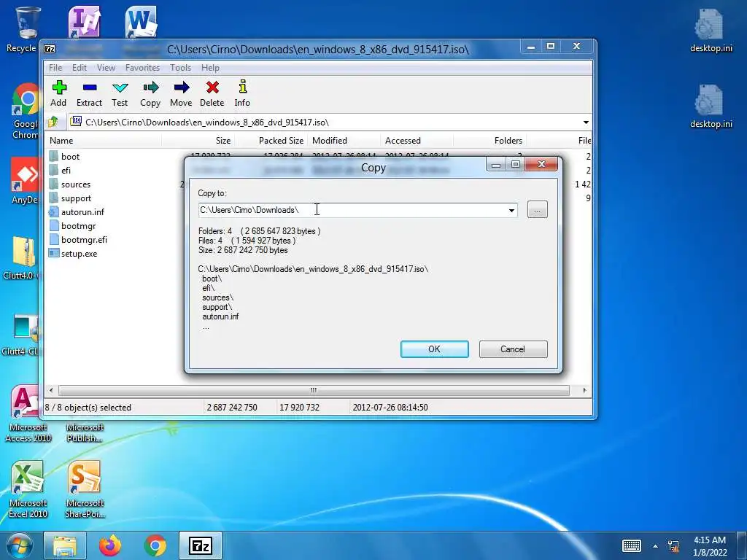
Task: Open the View menu
Action: (x=107, y=68)
